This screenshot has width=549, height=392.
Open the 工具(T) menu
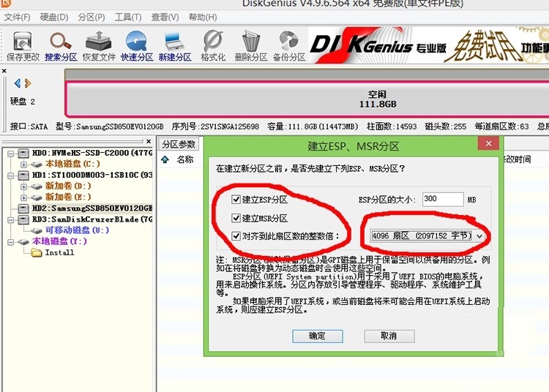click(128, 17)
